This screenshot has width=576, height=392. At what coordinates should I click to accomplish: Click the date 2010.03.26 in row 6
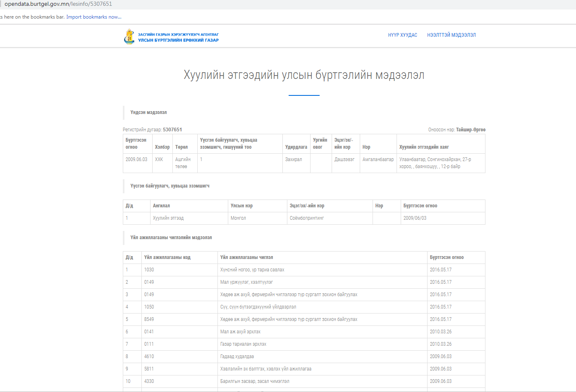[x=440, y=332]
